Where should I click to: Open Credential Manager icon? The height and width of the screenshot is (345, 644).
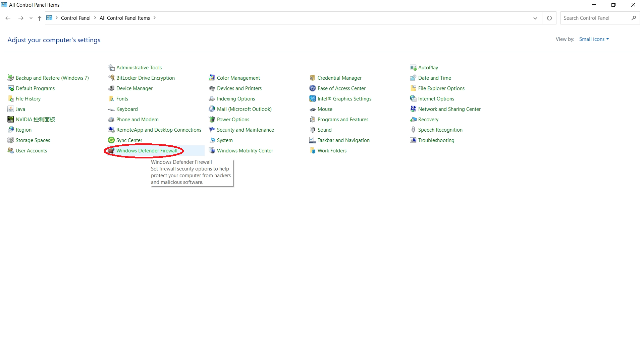tap(313, 78)
